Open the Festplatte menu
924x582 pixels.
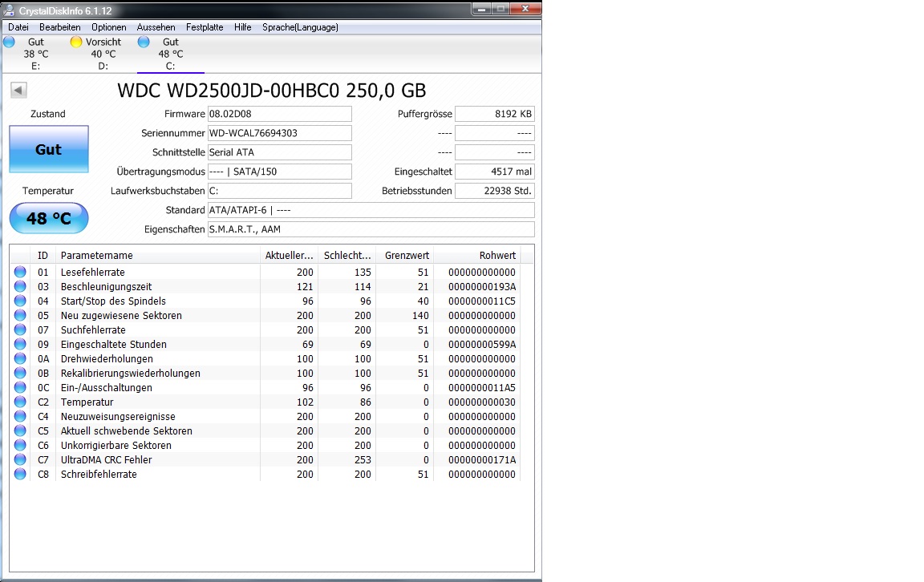(x=205, y=27)
